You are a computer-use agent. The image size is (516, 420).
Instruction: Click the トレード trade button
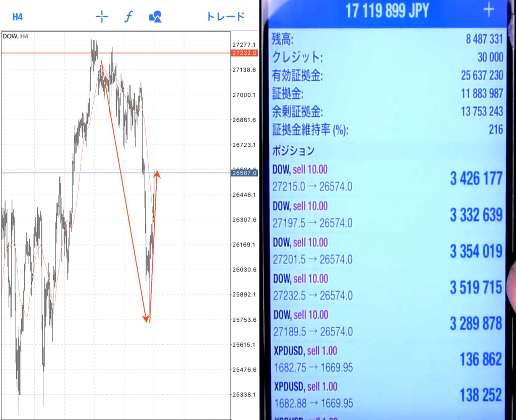225,17
